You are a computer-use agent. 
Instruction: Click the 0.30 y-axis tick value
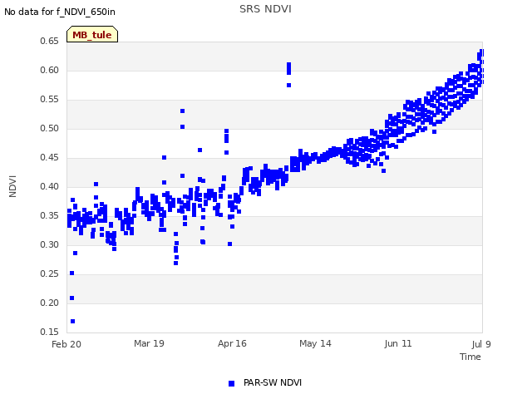[x=50, y=244]
